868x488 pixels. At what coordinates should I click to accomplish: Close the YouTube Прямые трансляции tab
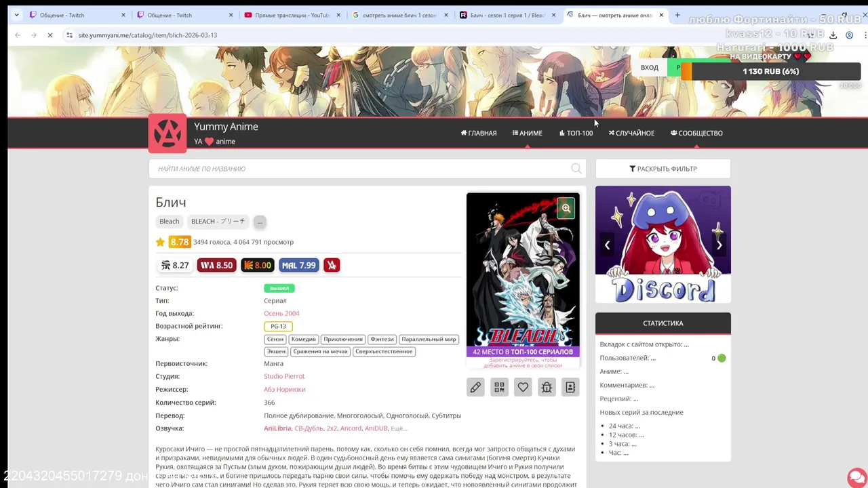338,15
